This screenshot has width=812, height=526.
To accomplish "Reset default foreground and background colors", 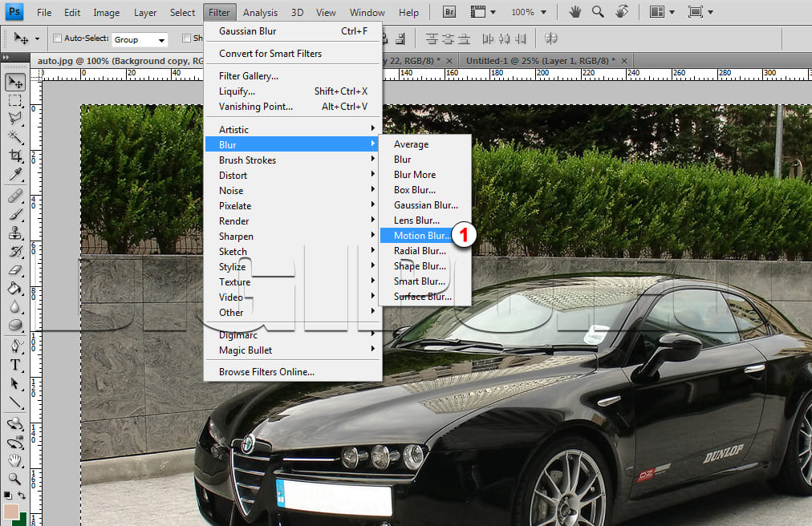I will point(8,496).
